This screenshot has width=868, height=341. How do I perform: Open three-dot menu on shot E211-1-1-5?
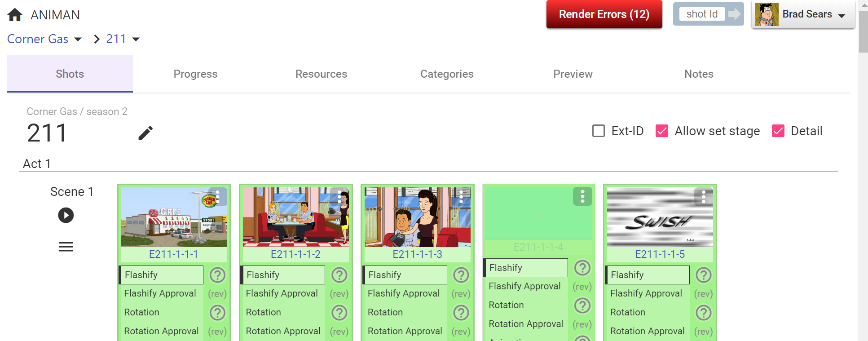tap(703, 196)
